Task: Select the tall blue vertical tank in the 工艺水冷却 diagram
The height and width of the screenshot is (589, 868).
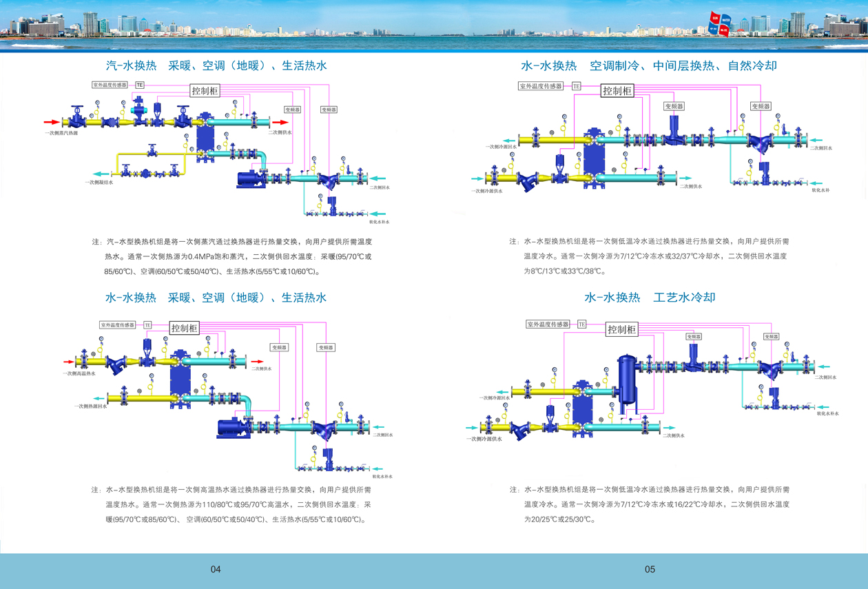Action: click(x=626, y=382)
